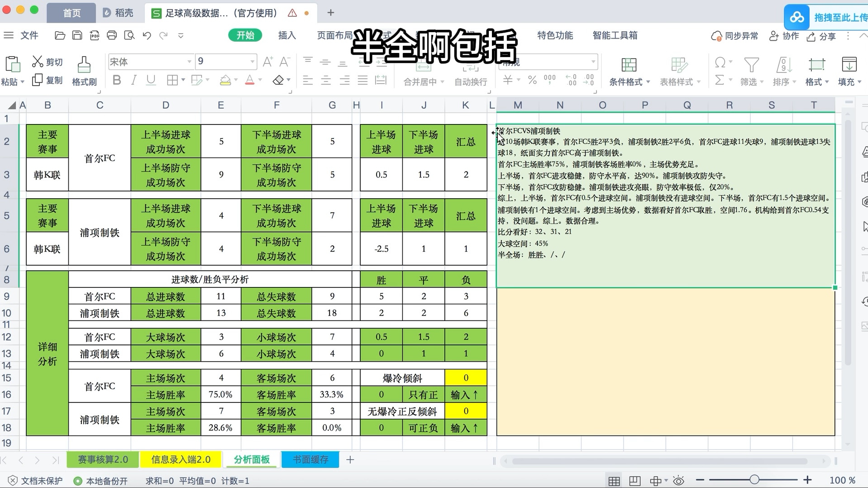Click the Share (分享) button
The height and width of the screenshot is (488, 868).
pyautogui.click(x=821, y=36)
